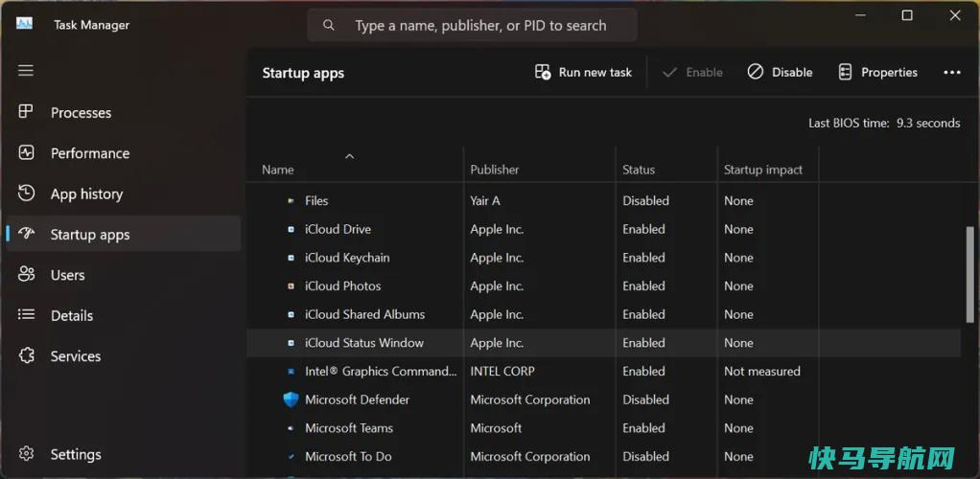Image resolution: width=980 pixels, height=479 pixels.
Task: Click the iCloud Keychain row icon
Action: pyautogui.click(x=291, y=258)
